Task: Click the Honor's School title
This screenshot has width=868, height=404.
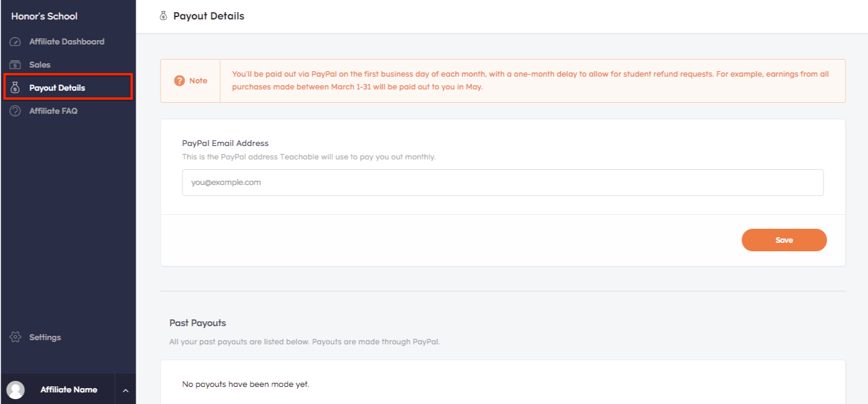Action: (x=44, y=16)
